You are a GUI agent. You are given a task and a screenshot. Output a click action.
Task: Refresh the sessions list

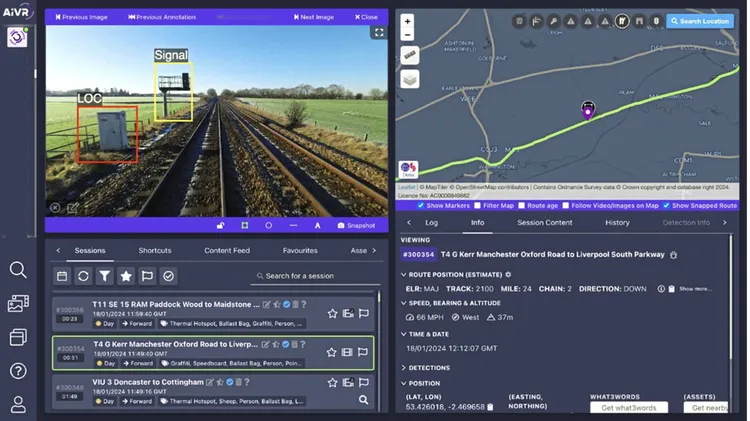pos(83,276)
